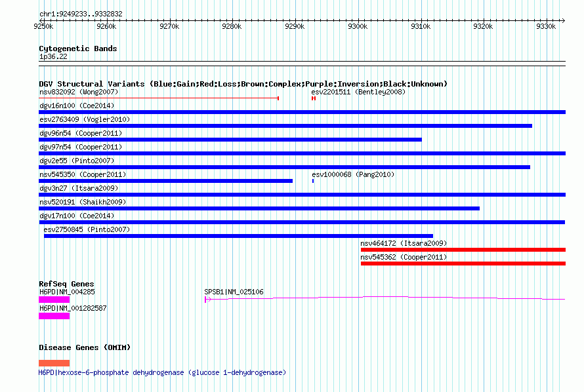Click the 9290k ruler tick label
Image resolution: width=584 pixels, height=392 pixels.
(295, 26)
